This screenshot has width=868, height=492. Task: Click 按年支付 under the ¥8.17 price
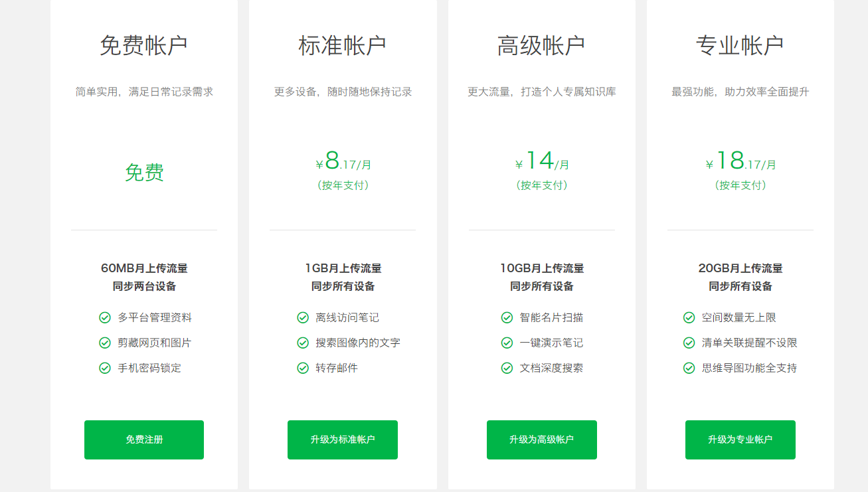pyautogui.click(x=343, y=185)
